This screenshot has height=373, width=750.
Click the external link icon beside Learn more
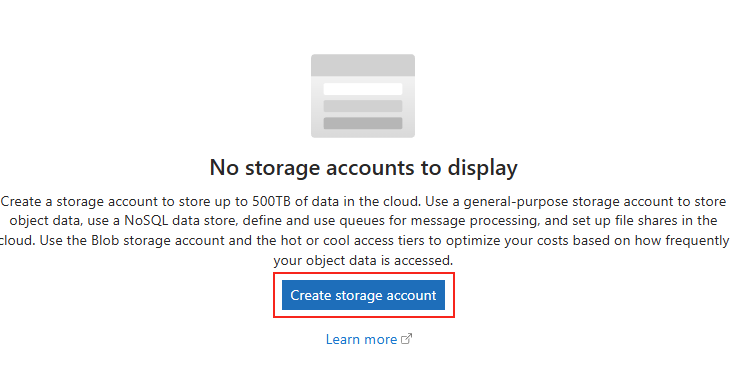coord(406,339)
